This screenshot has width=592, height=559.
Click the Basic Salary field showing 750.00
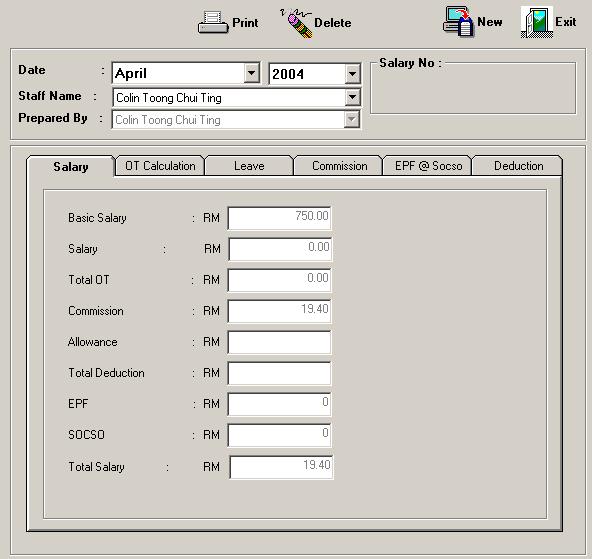point(279,218)
